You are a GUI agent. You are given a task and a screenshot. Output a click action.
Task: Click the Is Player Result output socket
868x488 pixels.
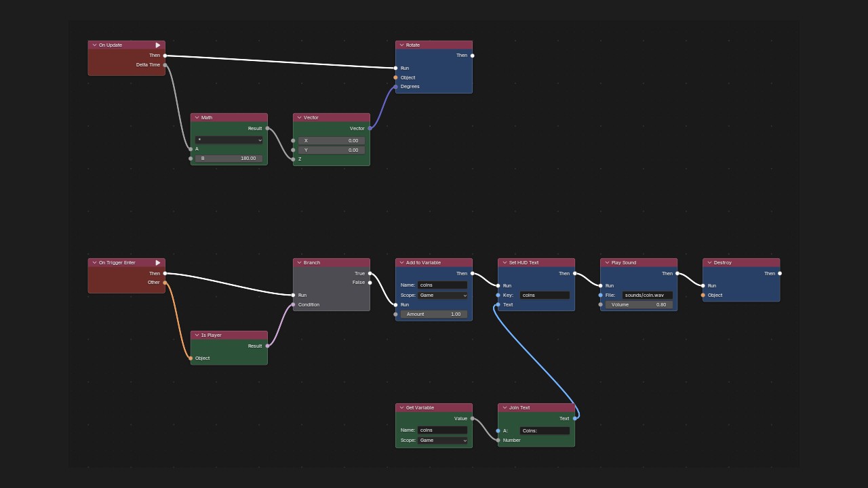point(267,346)
